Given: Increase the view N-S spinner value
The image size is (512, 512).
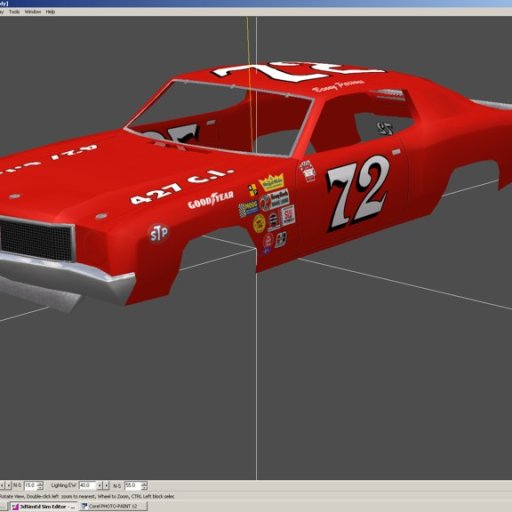Looking at the screenshot, I should pyautogui.click(x=40, y=483).
